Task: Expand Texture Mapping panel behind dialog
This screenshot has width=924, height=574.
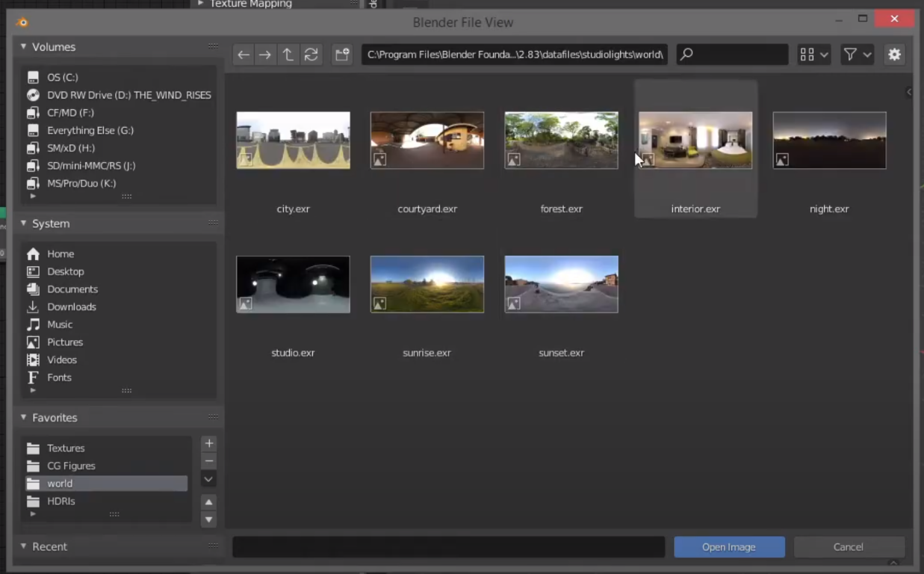Action: [200, 4]
